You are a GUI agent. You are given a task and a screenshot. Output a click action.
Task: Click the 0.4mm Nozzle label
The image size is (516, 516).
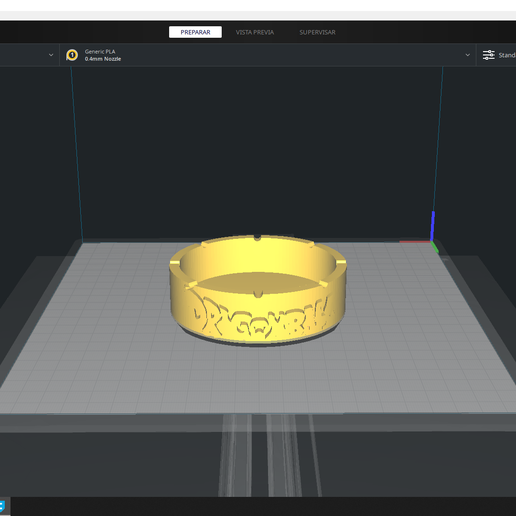coord(103,59)
